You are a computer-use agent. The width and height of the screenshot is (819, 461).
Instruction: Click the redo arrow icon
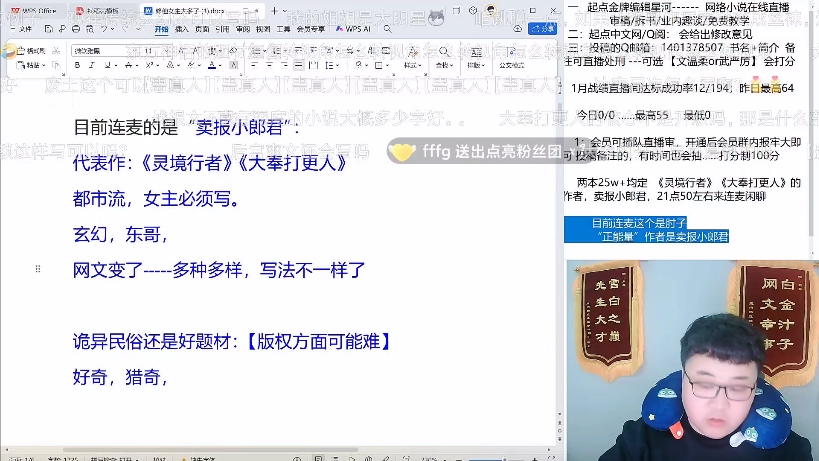125,29
